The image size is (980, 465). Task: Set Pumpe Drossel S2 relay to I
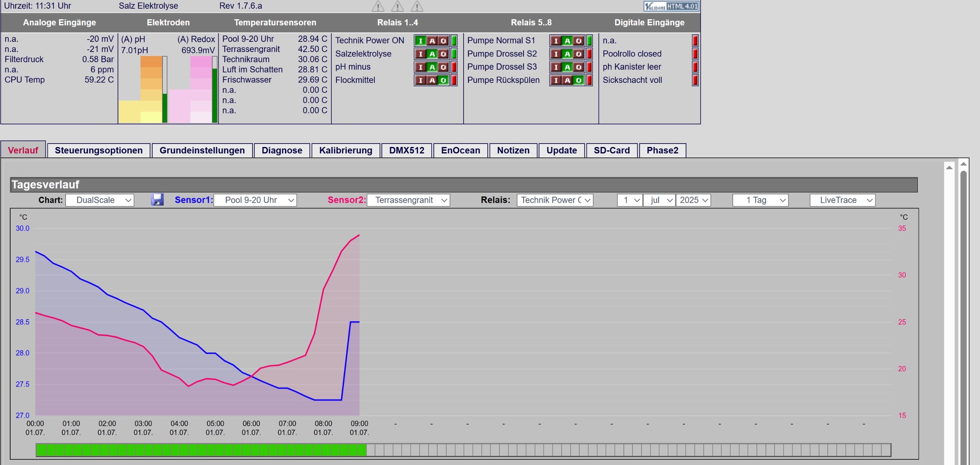click(556, 54)
